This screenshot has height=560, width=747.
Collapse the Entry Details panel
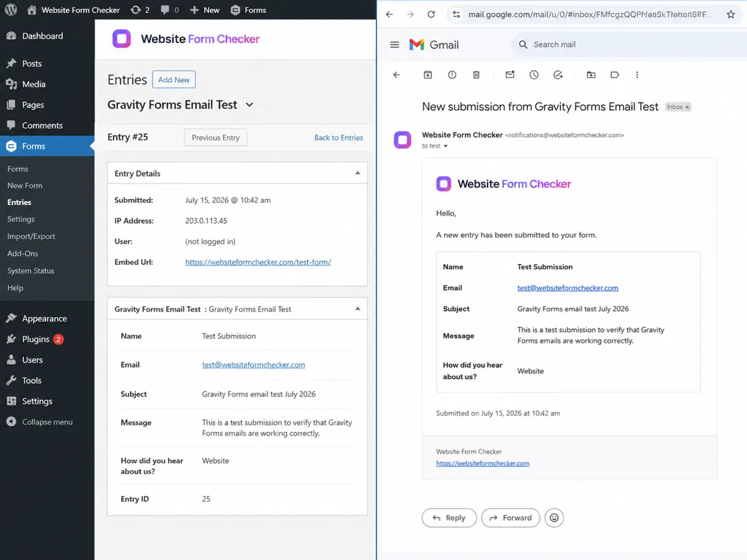point(358,173)
